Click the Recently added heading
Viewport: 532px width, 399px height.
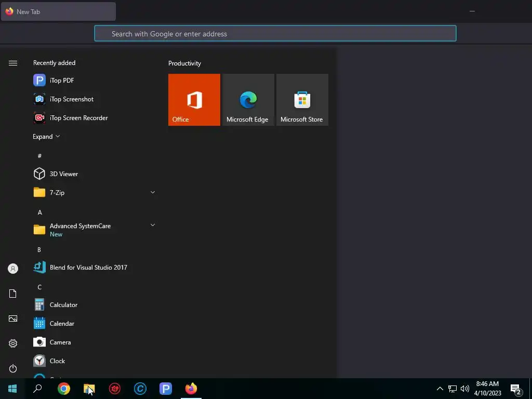pyautogui.click(x=54, y=63)
